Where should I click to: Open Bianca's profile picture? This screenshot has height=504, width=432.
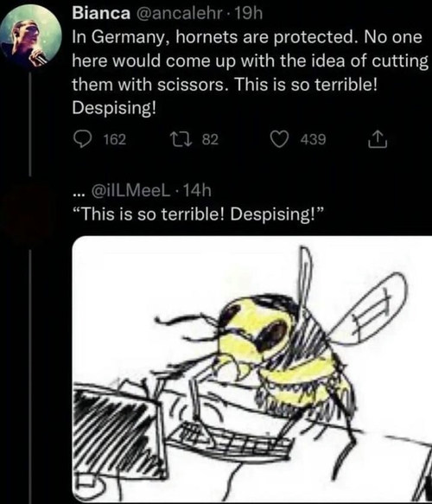pos(31,35)
